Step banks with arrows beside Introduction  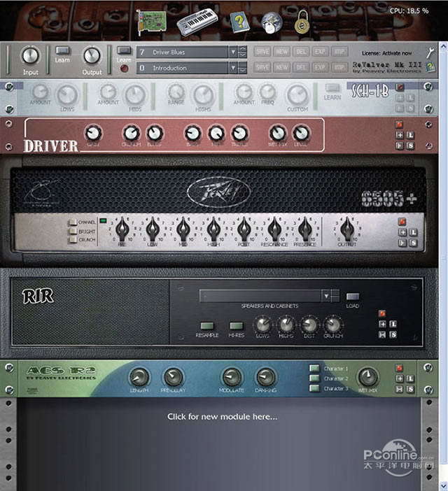tap(242, 68)
